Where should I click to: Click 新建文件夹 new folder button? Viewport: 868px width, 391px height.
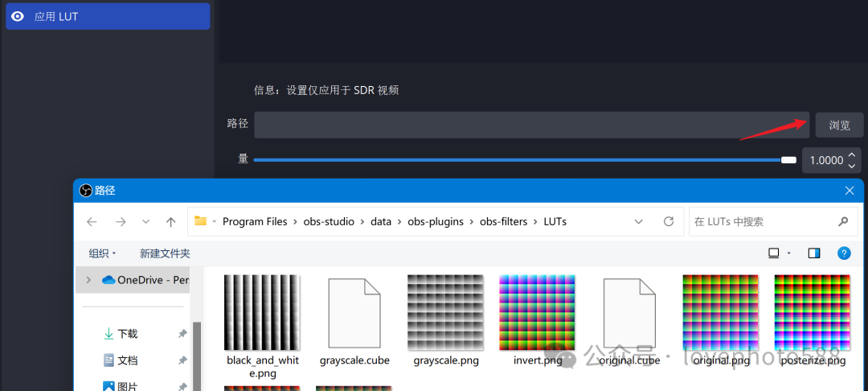[165, 253]
